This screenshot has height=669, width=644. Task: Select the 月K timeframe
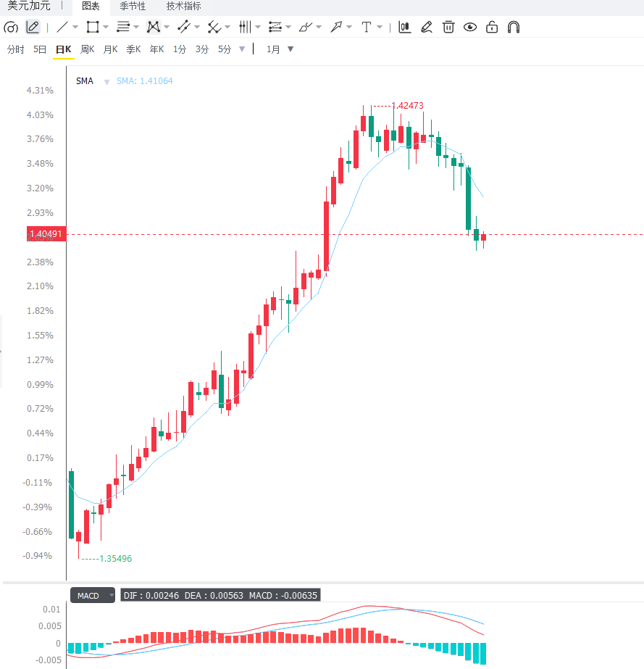[110, 49]
